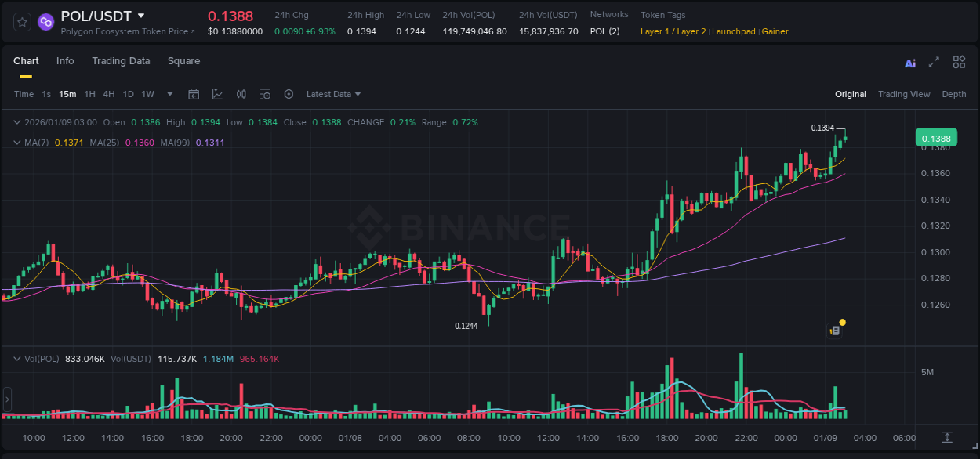Select the chart style icon
980x459 pixels.
click(x=217, y=94)
